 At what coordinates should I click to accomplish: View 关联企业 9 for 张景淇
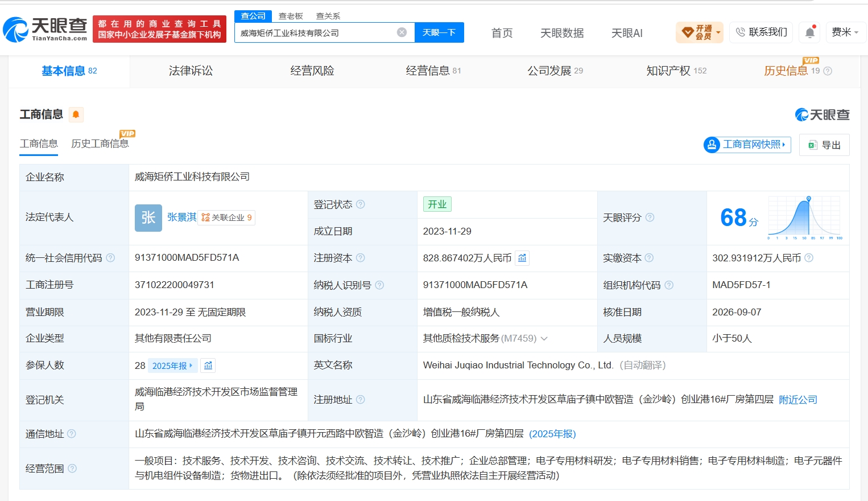pyautogui.click(x=226, y=217)
